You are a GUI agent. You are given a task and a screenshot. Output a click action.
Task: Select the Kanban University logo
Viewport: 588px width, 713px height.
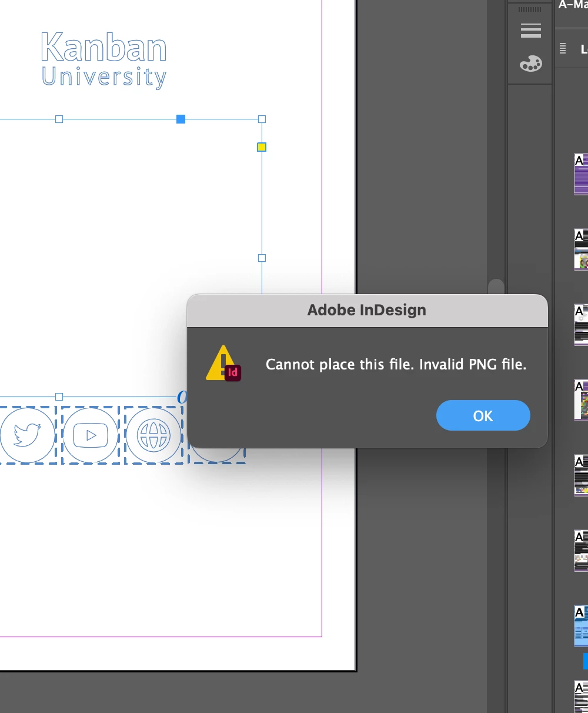click(x=104, y=60)
